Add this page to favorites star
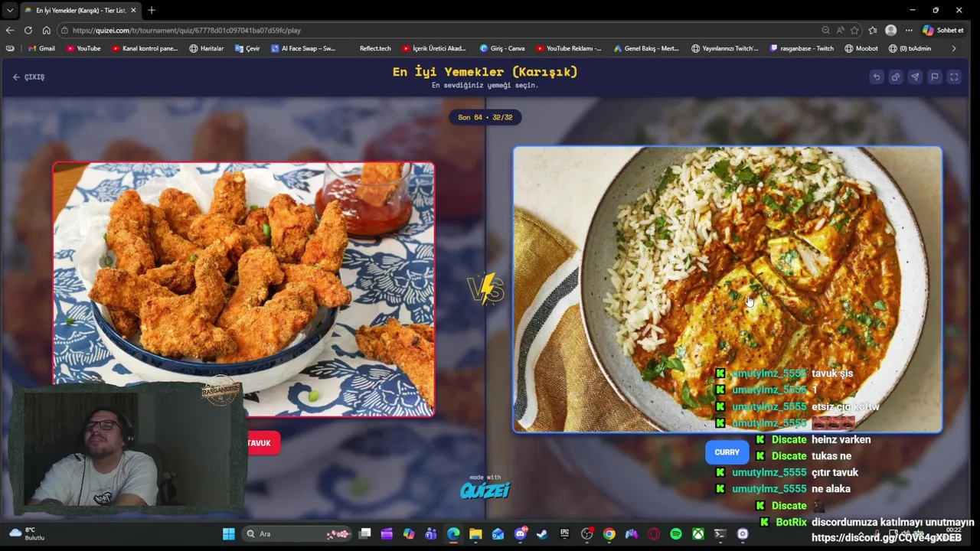 [854, 30]
